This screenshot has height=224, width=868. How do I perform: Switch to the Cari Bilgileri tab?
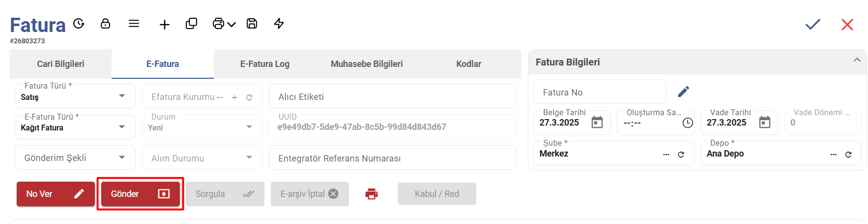(x=60, y=64)
